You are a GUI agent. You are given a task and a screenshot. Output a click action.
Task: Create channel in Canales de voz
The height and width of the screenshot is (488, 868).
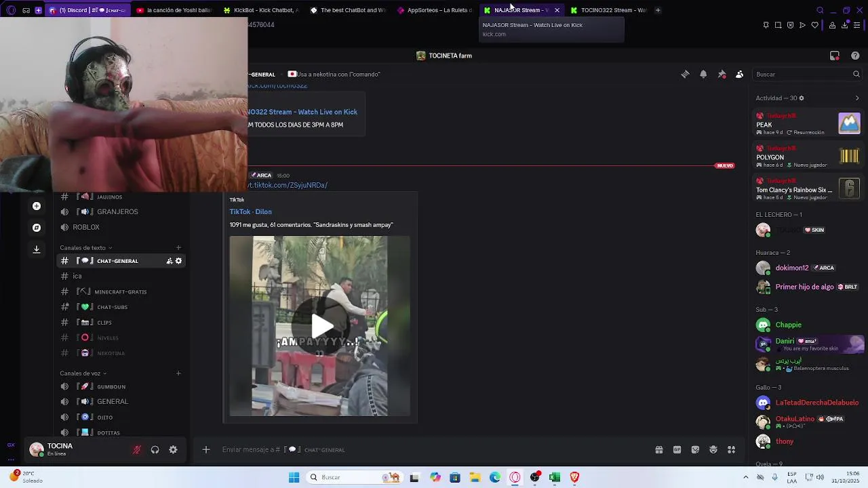(178, 373)
